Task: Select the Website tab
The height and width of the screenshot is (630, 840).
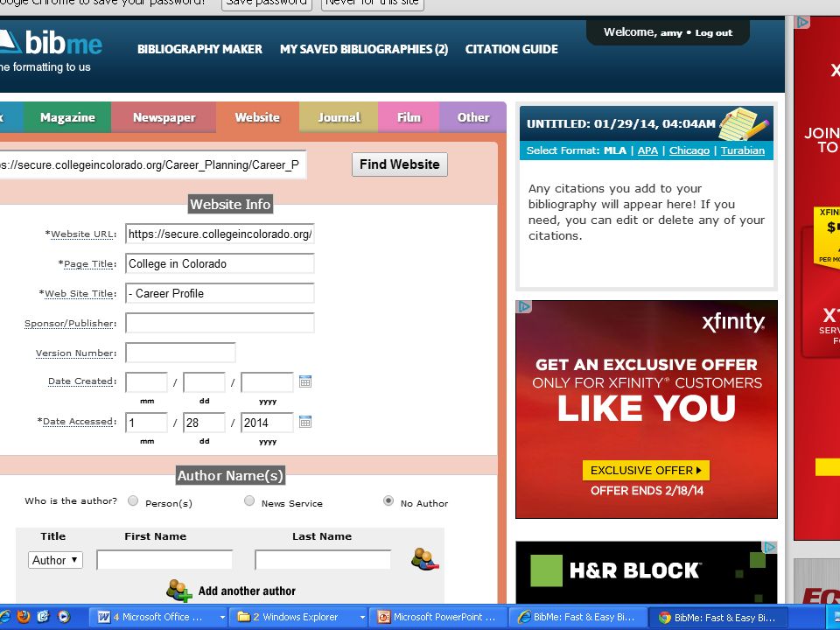Action: click(257, 117)
